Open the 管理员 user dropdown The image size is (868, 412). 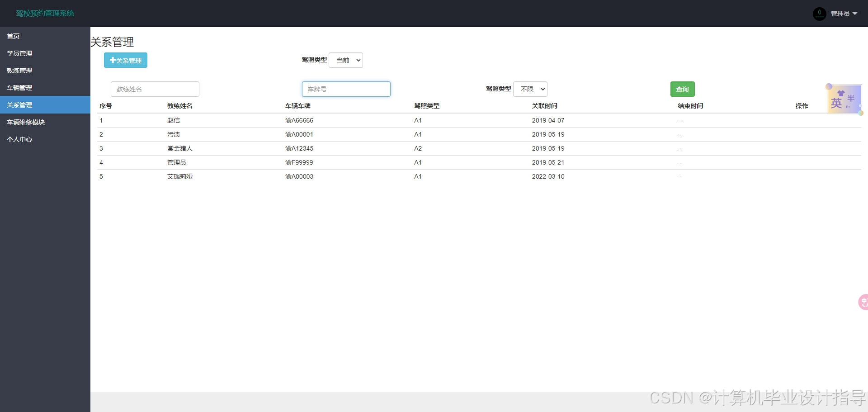(x=844, y=14)
